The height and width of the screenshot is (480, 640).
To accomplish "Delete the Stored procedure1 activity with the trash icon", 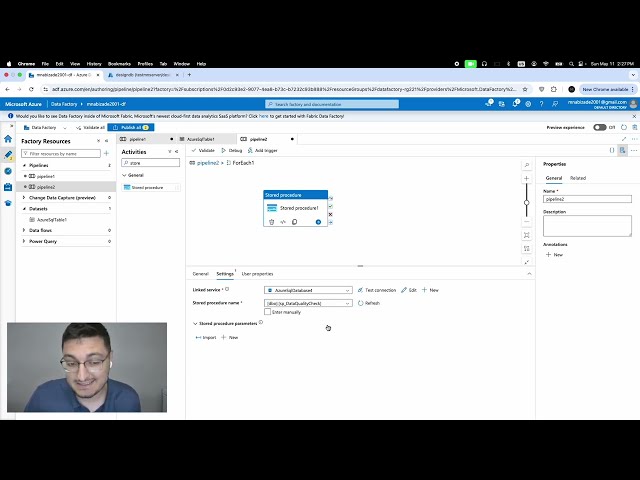I will tap(271, 222).
